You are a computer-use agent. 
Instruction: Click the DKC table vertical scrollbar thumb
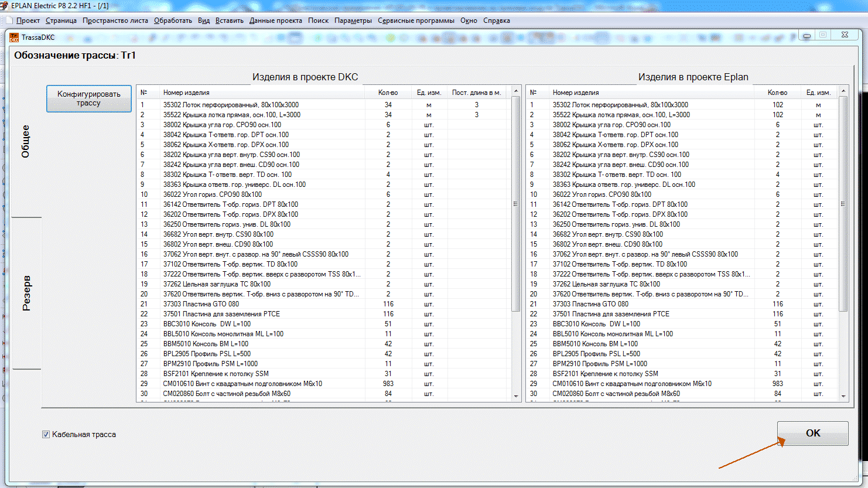(516, 204)
